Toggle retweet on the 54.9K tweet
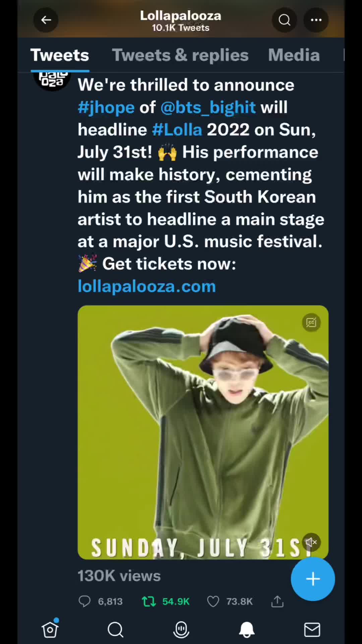 tap(149, 601)
